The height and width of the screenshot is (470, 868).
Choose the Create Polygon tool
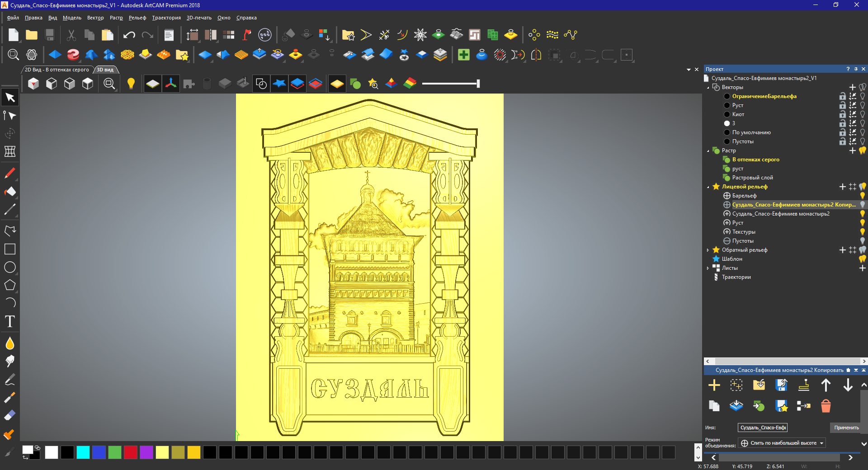point(10,285)
